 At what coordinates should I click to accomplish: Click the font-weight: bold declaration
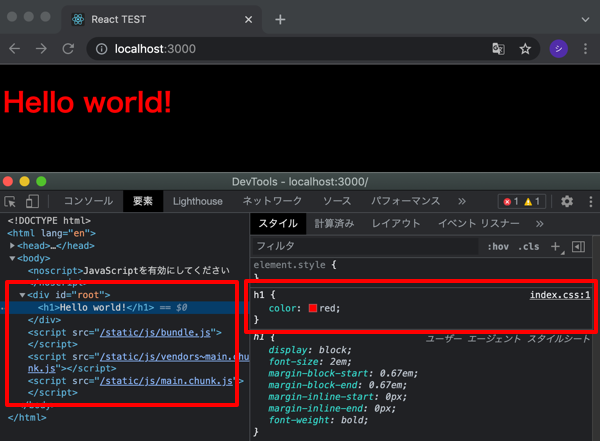coord(318,420)
